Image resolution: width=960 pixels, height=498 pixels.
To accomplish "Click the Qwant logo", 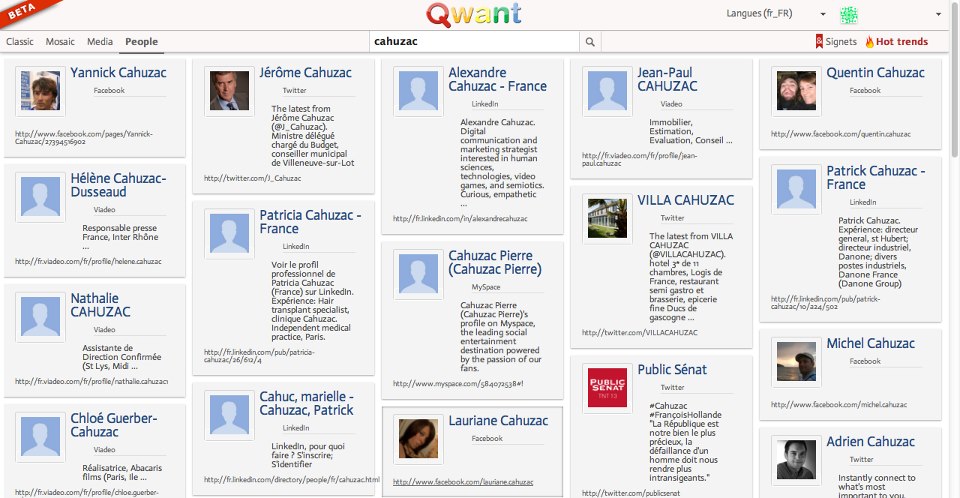I will click(473, 15).
